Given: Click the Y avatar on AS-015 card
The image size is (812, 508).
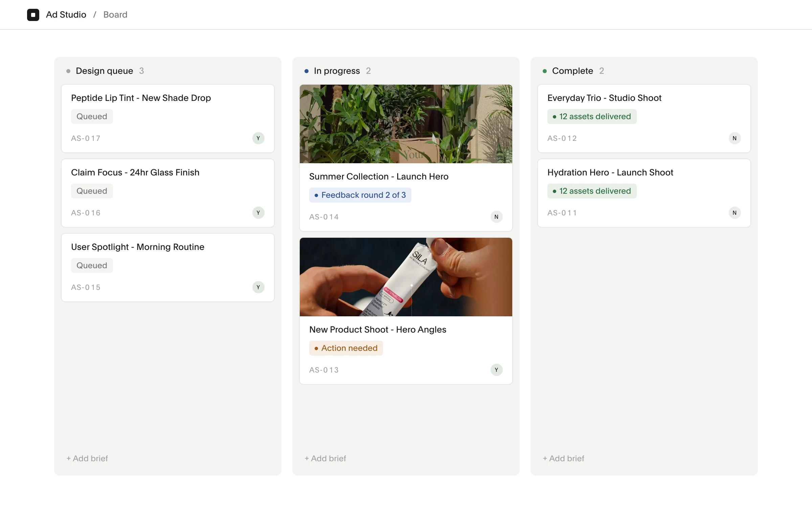Looking at the screenshot, I should (x=258, y=287).
